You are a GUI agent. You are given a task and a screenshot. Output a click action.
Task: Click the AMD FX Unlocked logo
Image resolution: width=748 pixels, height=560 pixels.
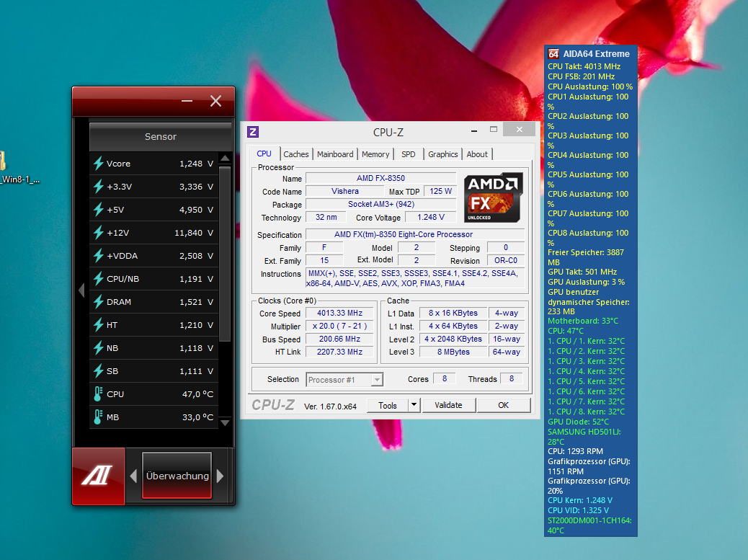pos(493,197)
